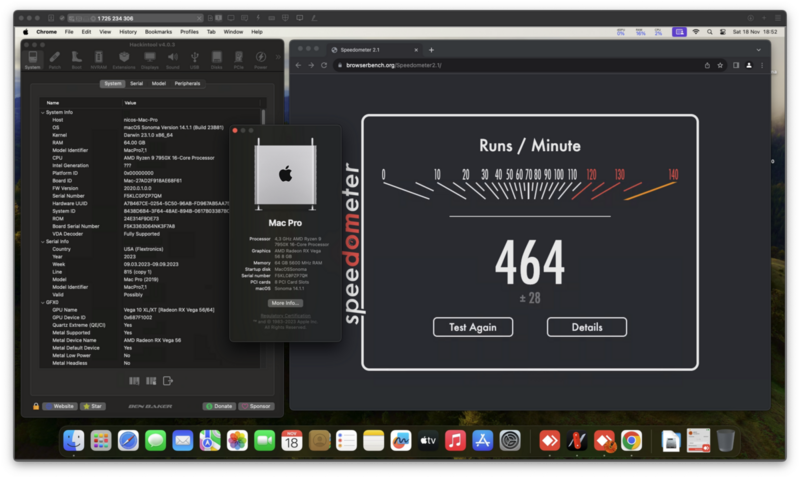
Task: Collapse the System Info tree group
Action: 43,112
